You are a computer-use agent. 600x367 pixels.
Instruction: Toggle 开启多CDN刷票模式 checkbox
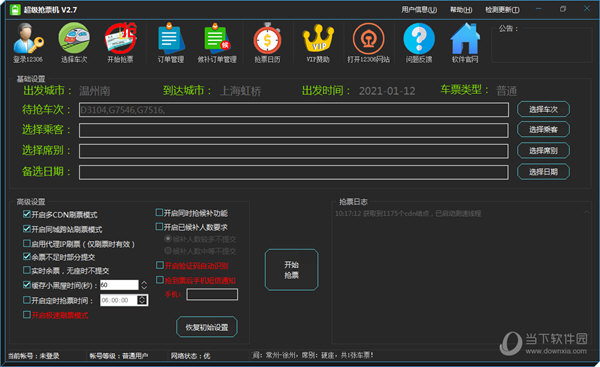pyautogui.click(x=26, y=214)
